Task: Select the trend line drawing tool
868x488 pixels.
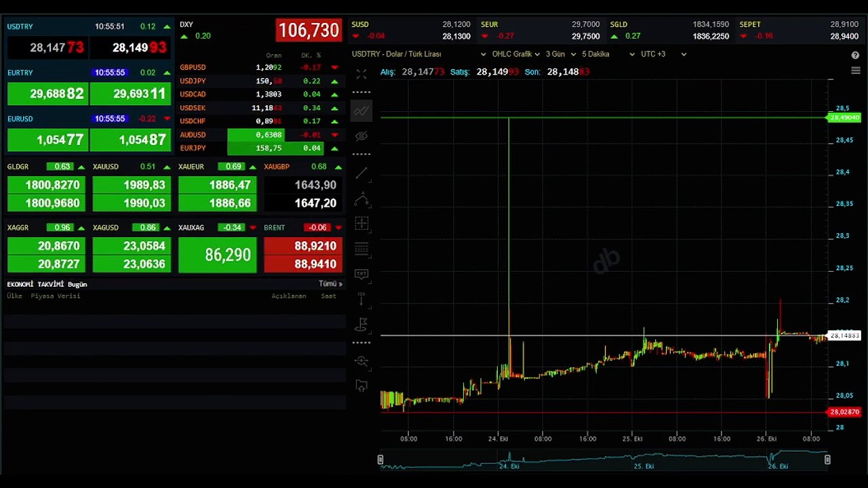Action: (361, 174)
